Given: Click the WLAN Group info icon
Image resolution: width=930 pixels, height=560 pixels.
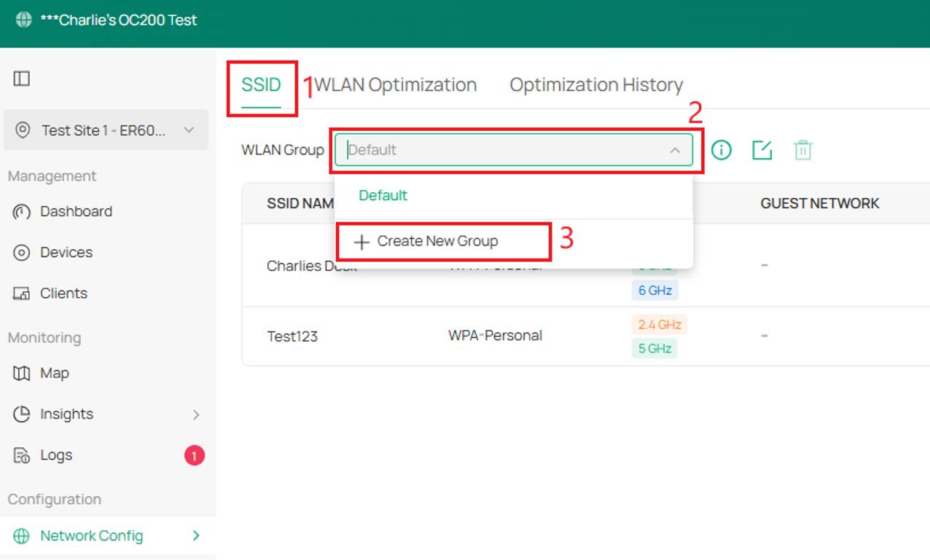Looking at the screenshot, I should point(722,150).
